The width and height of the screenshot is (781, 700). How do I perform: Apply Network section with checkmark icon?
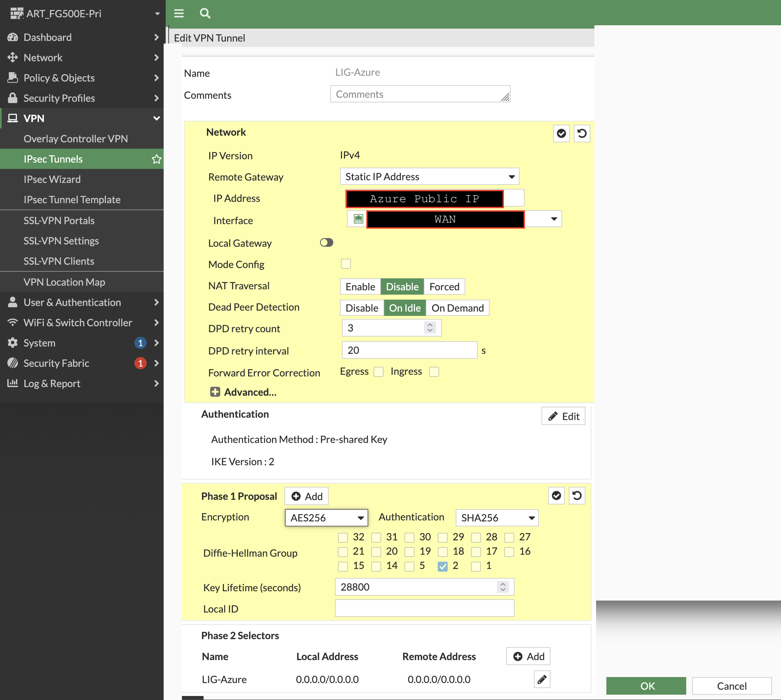[561, 133]
